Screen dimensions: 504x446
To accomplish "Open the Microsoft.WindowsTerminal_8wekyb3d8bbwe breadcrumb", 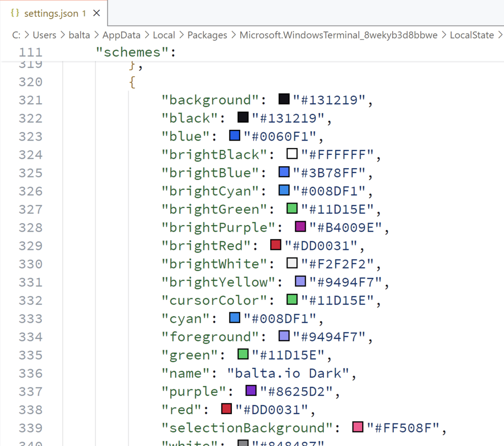I will click(339, 35).
